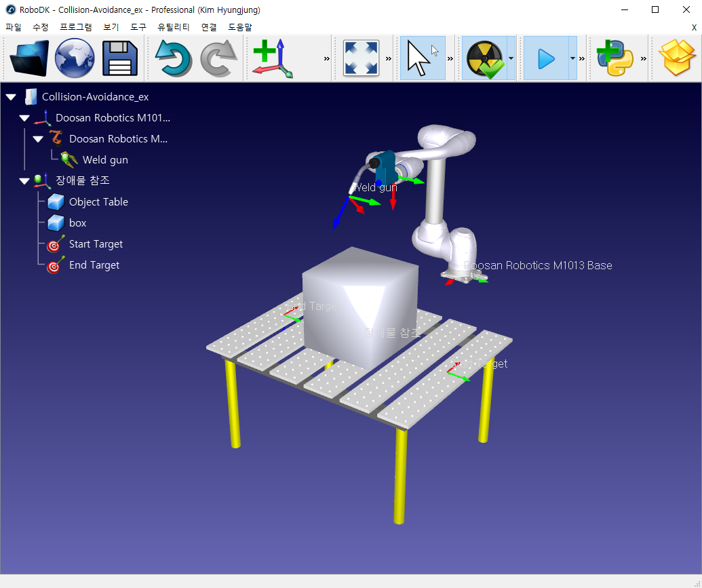Select Collision-Avoidance_ex station item
This screenshot has width=702, height=588.
[95, 97]
